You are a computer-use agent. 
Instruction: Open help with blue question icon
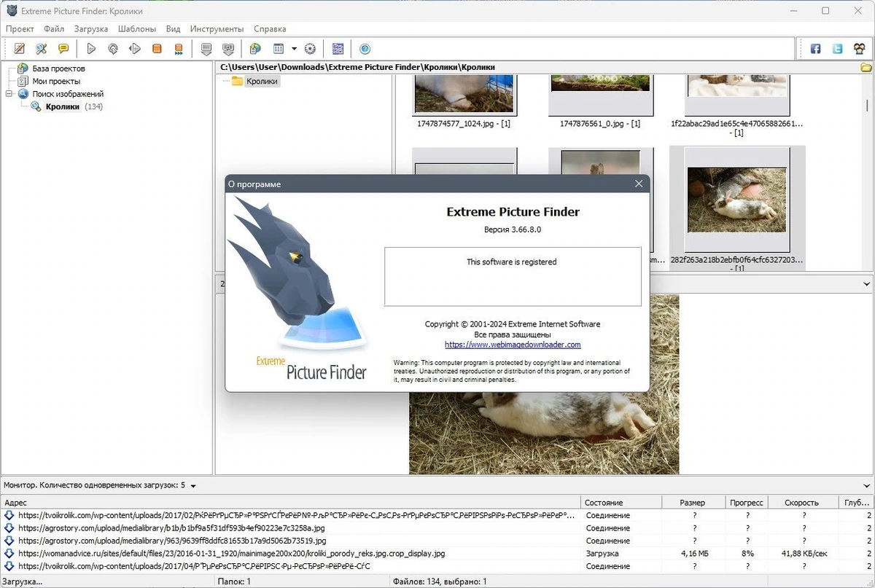[365, 49]
